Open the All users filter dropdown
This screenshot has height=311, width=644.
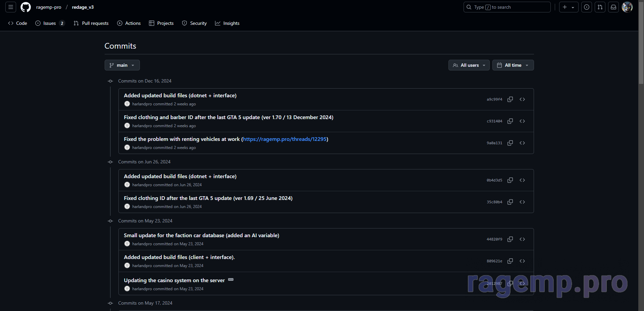[469, 65]
